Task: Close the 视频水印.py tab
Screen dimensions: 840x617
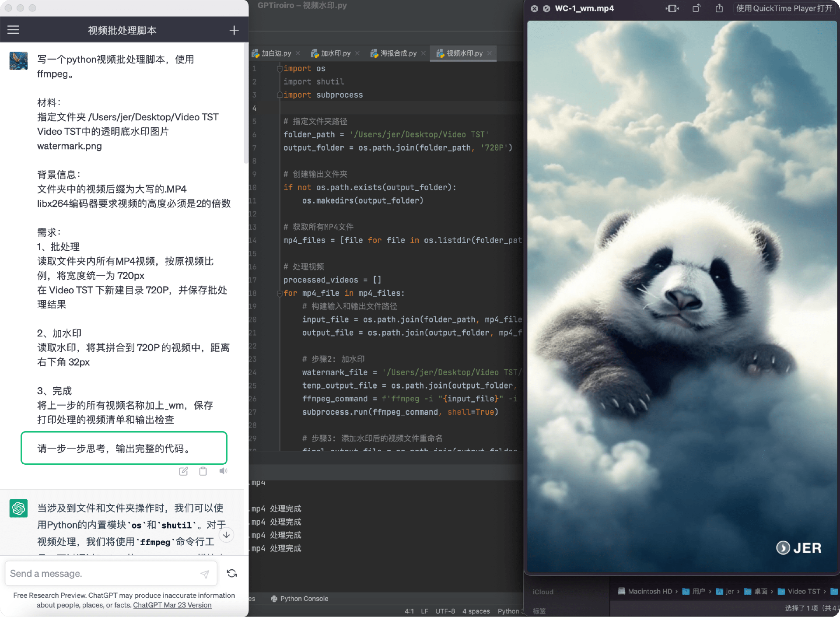Action: pos(490,53)
